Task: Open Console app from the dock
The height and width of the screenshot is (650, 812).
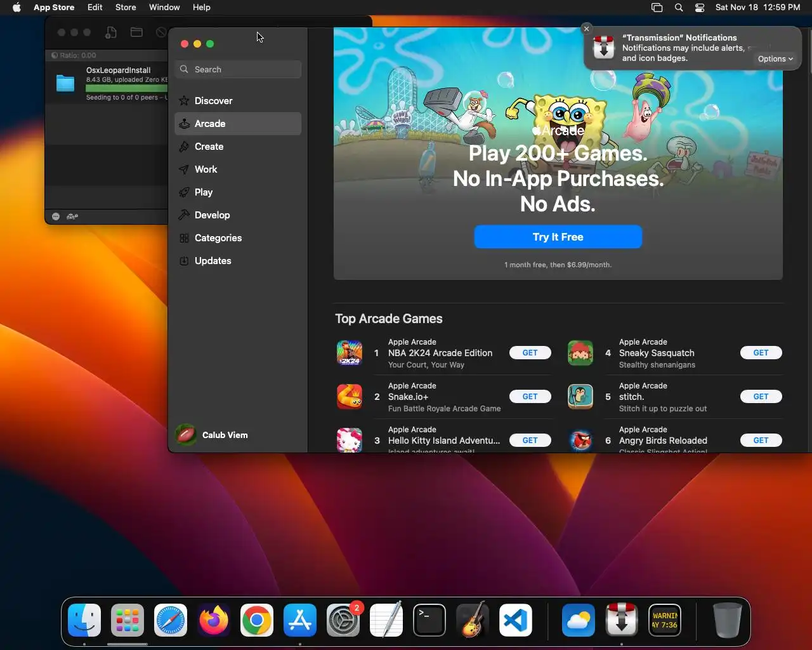Action: pos(665,620)
